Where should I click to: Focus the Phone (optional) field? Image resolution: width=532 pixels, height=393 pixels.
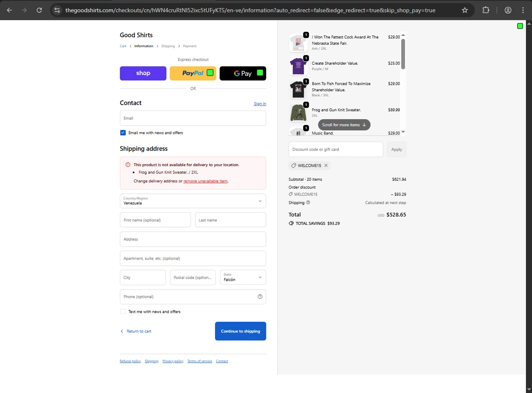pyautogui.click(x=193, y=297)
